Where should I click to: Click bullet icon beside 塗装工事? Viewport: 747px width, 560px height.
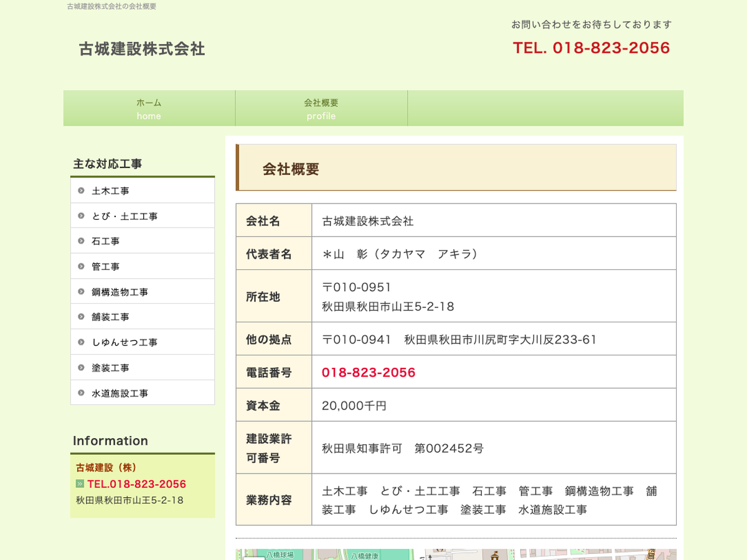(81, 368)
